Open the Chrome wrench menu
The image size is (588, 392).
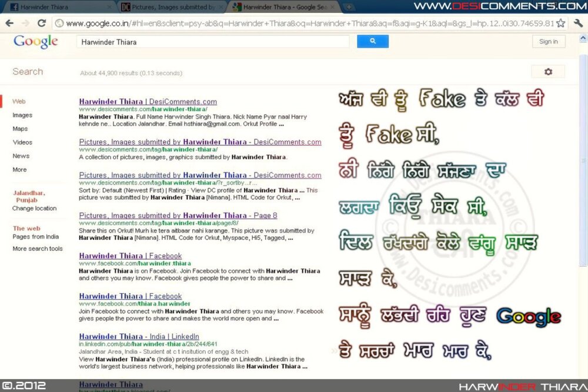coord(578,24)
